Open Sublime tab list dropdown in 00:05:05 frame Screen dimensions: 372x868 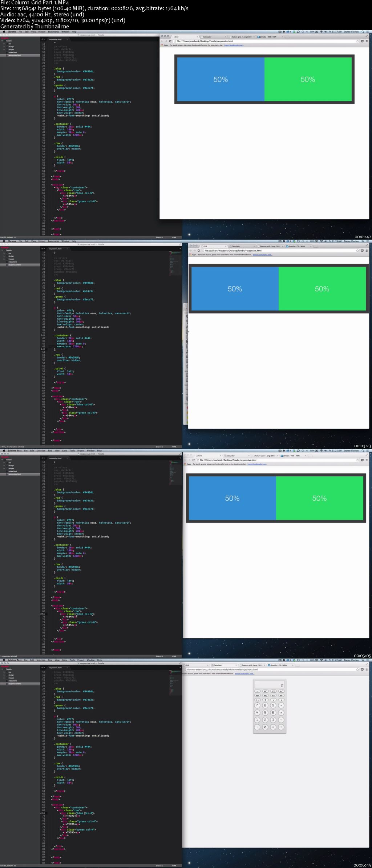point(180,458)
